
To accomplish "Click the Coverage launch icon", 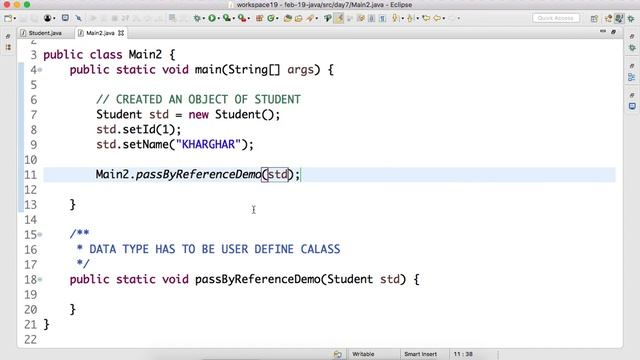I will (227, 18).
